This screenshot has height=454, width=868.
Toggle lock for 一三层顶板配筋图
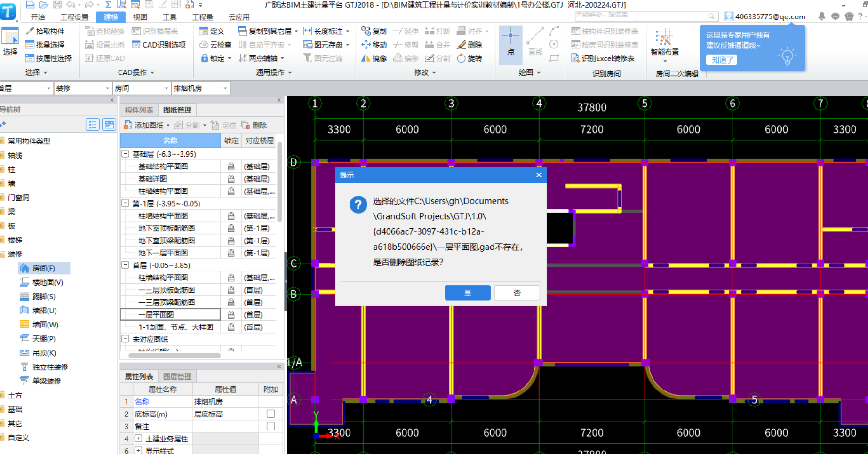pos(231,290)
